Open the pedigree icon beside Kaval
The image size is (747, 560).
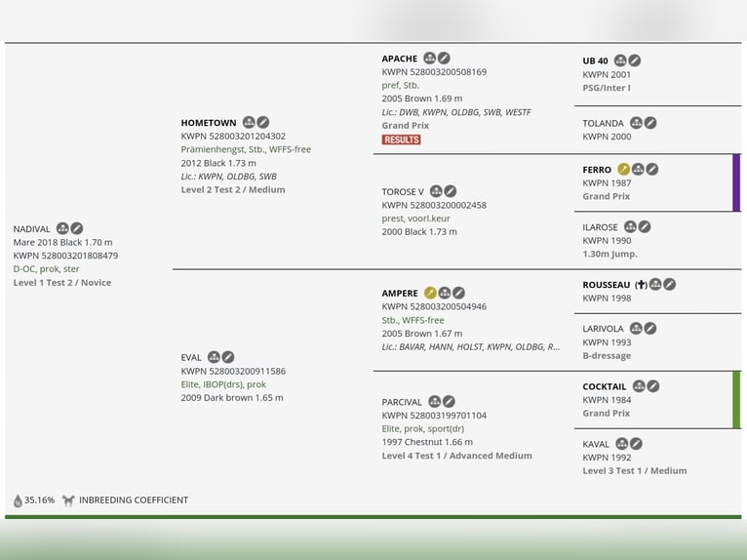622,444
